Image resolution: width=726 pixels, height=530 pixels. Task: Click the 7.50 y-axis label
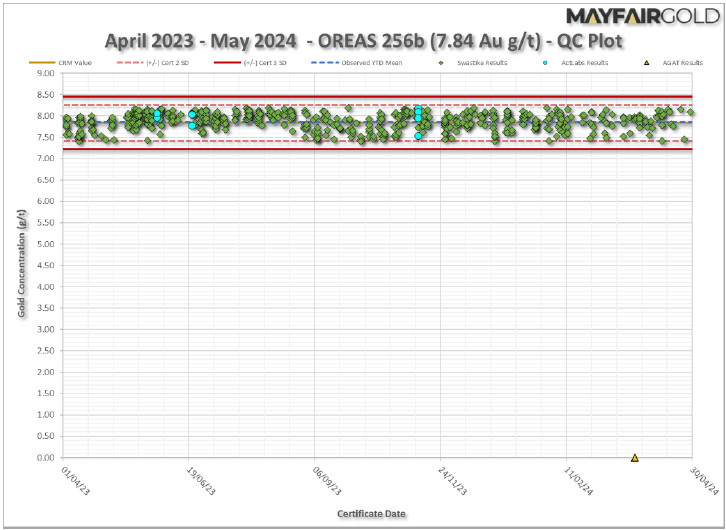(x=46, y=137)
